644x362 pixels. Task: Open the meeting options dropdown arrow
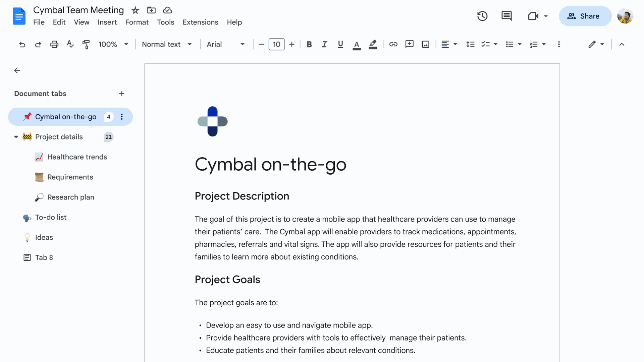coord(546,16)
